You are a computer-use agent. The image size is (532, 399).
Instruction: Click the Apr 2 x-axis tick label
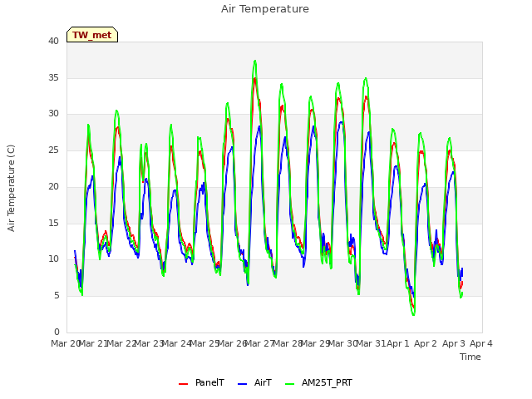(426, 343)
